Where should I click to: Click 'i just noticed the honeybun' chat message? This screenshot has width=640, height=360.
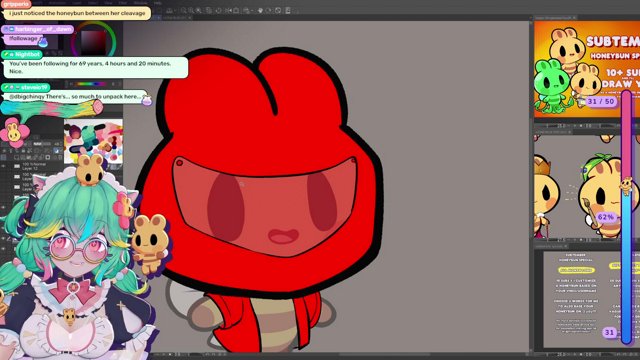pos(77,13)
